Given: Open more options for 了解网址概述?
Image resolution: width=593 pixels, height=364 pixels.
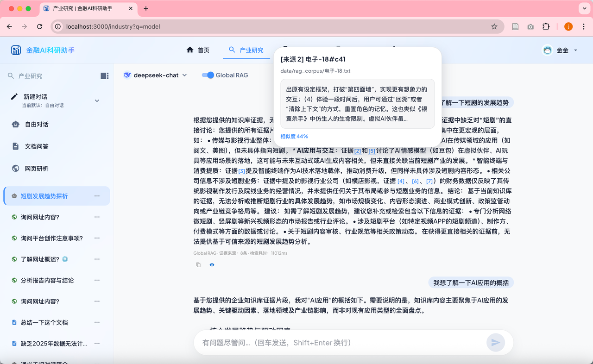Looking at the screenshot, I should click(97, 259).
